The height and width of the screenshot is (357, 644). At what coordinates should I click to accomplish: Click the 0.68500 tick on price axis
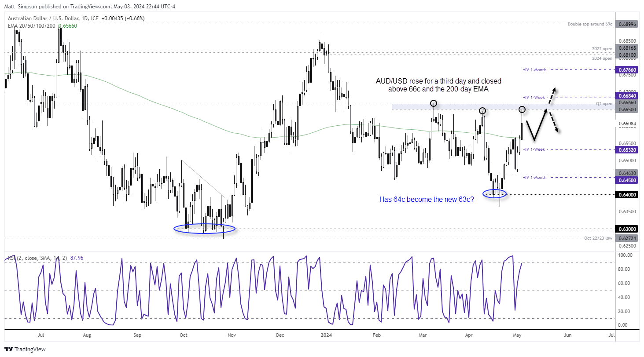(628, 40)
